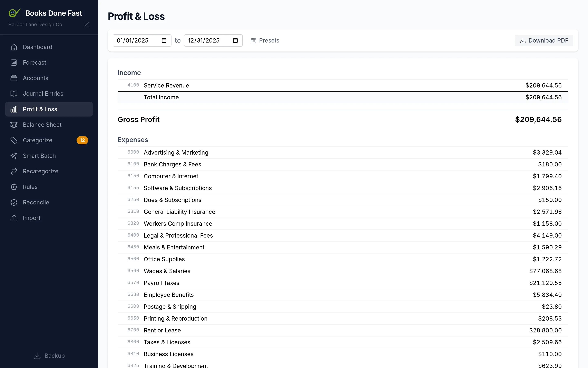
Task: Go to Dashboard page
Action: click(49, 47)
